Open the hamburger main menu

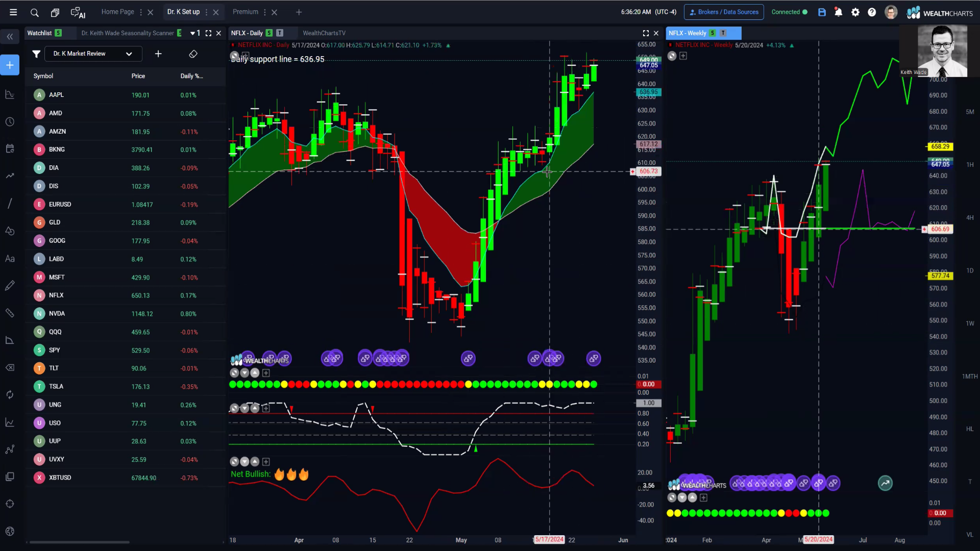coord(13,12)
